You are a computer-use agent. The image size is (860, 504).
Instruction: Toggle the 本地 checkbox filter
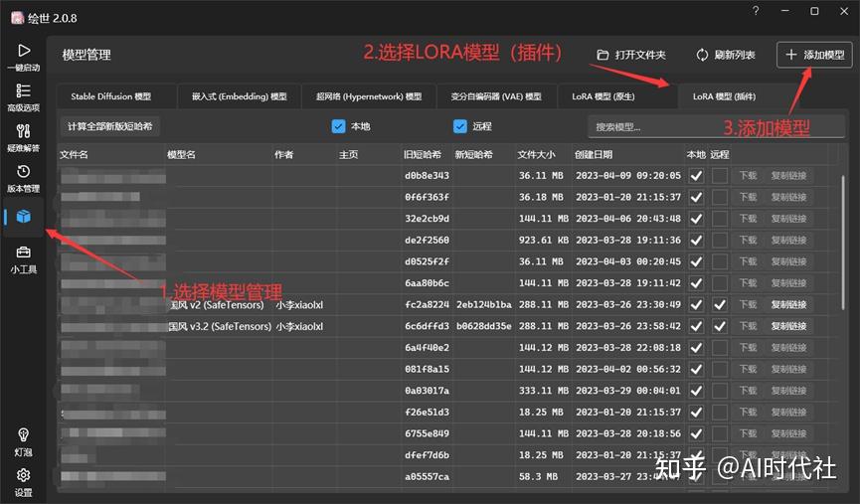pos(338,126)
